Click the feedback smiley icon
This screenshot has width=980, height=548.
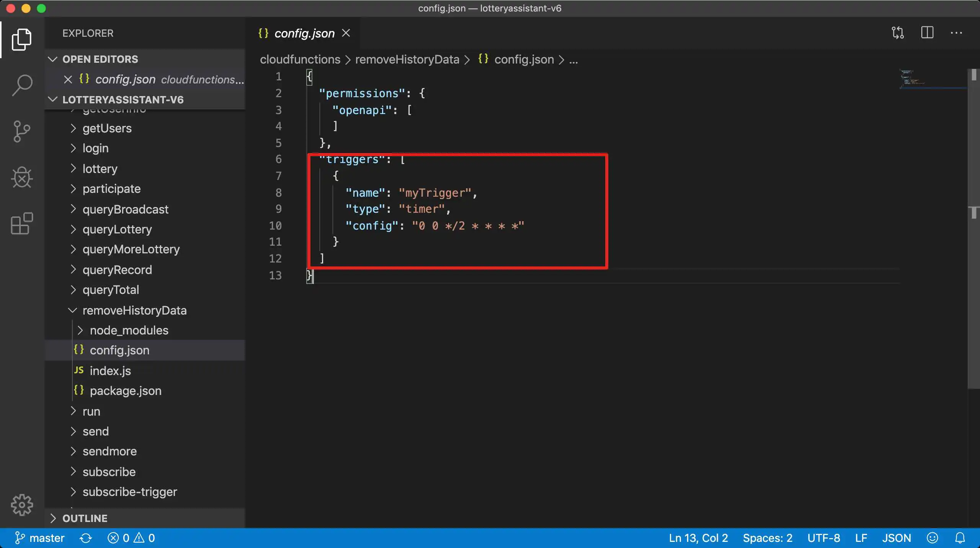[x=932, y=538]
